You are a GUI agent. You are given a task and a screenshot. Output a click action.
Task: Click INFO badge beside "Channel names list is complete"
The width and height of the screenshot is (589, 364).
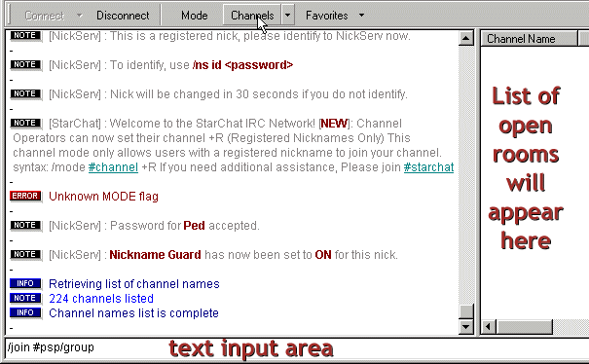[25, 313]
